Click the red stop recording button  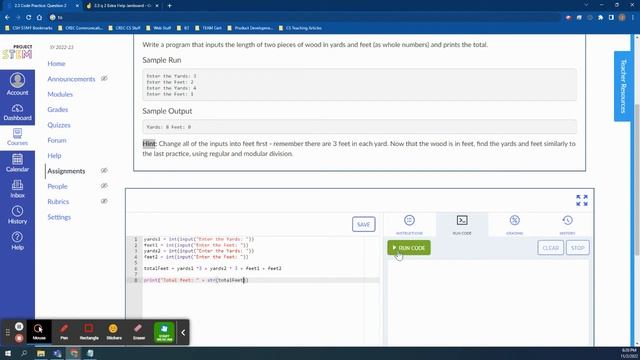tap(19, 338)
